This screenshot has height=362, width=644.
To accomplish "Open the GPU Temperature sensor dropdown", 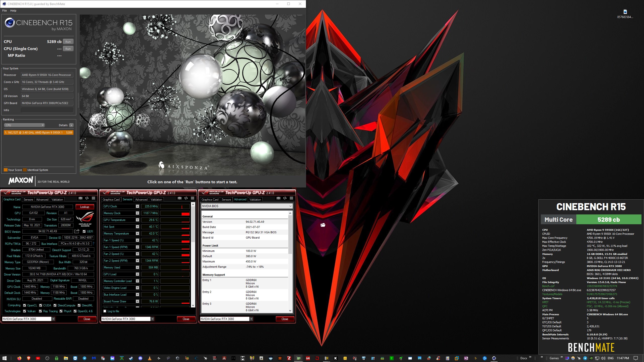I will 137,220.
